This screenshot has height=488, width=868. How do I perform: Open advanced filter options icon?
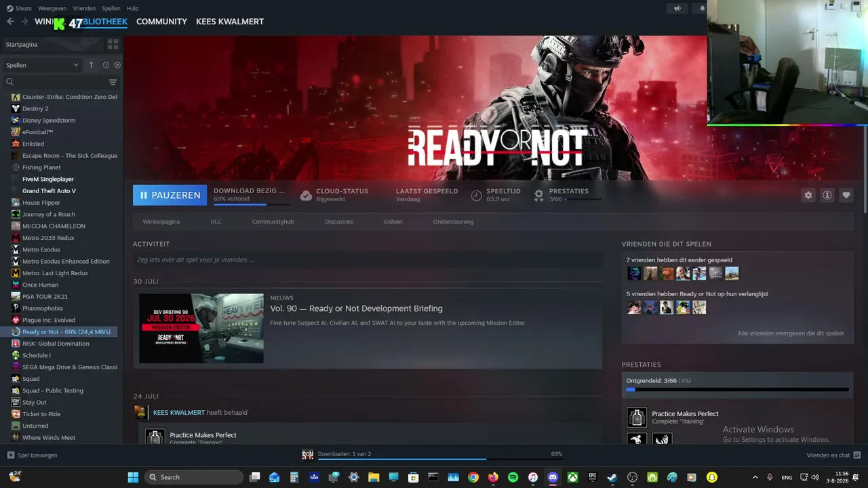coord(113,82)
